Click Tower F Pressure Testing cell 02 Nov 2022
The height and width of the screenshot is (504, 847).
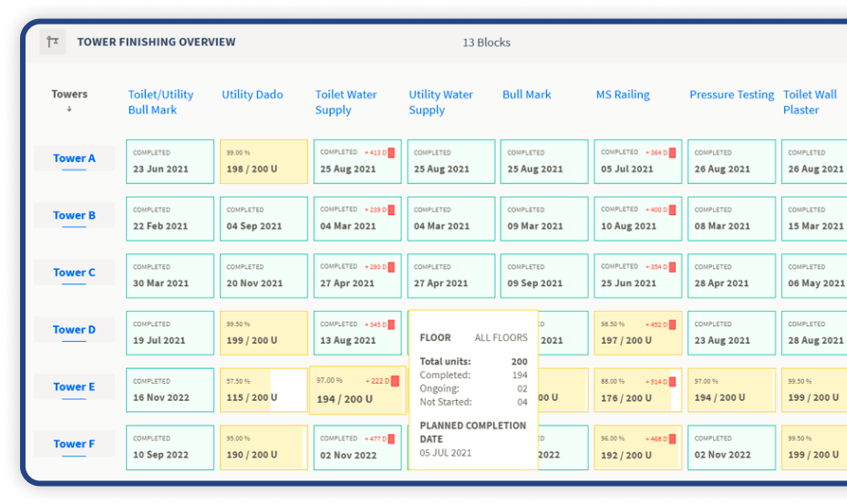tap(731, 447)
